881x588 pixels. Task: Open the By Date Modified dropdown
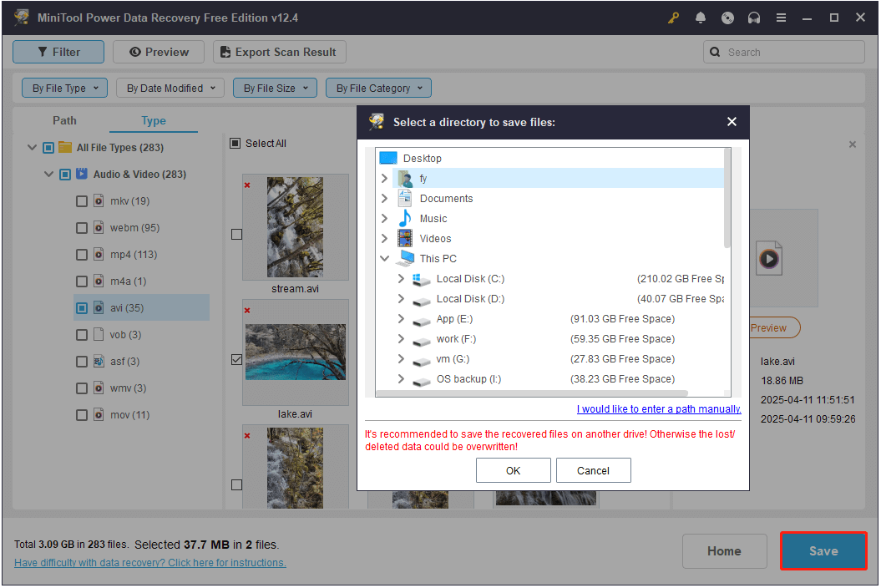[x=170, y=88]
